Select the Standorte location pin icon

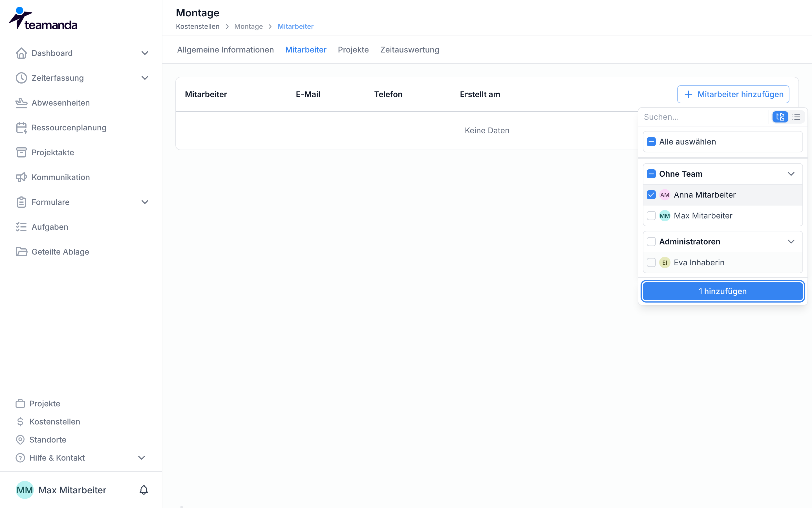pos(20,440)
